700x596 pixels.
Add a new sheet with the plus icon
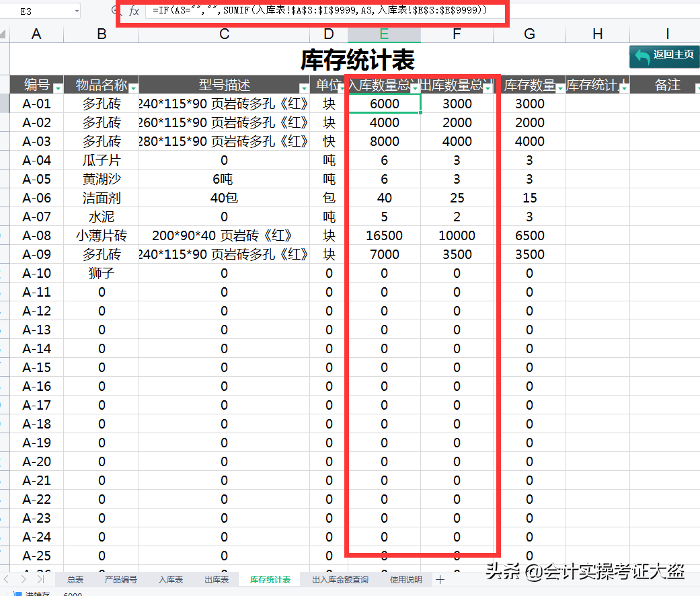point(440,579)
